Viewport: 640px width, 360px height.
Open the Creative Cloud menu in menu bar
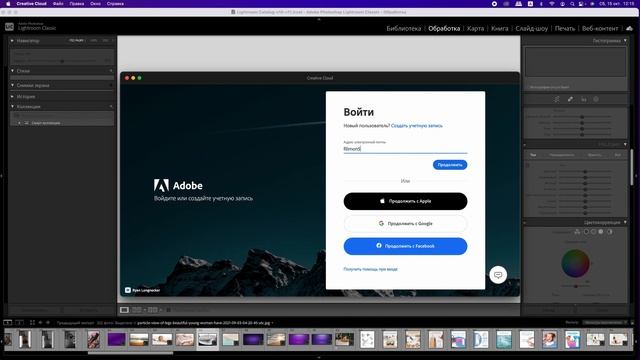click(31, 4)
